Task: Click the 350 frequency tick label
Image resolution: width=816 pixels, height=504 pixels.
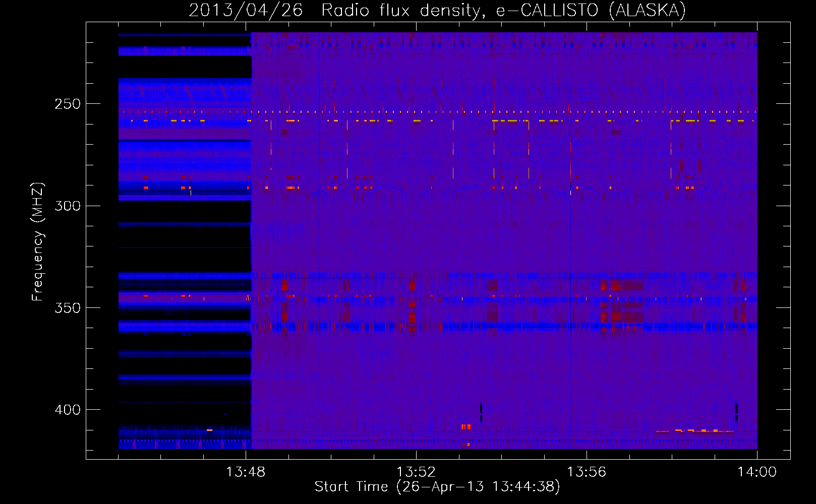Action: click(x=68, y=307)
